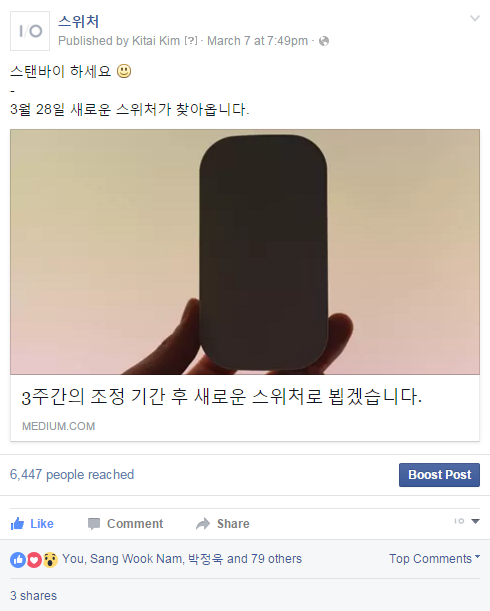The height and width of the screenshot is (611, 490).
Task: Open the post options chevron menu
Action: pyautogui.click(x=474, y=18)
